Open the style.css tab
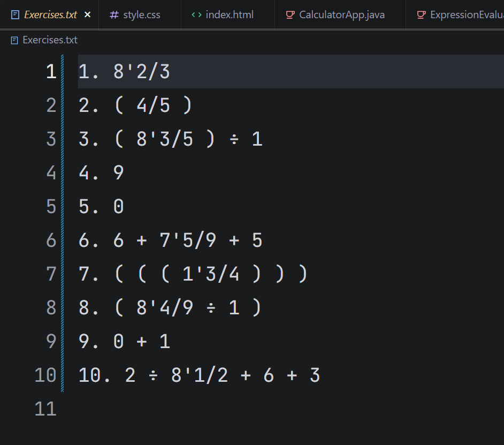This screenshot has height=445, width=504. 140,15
